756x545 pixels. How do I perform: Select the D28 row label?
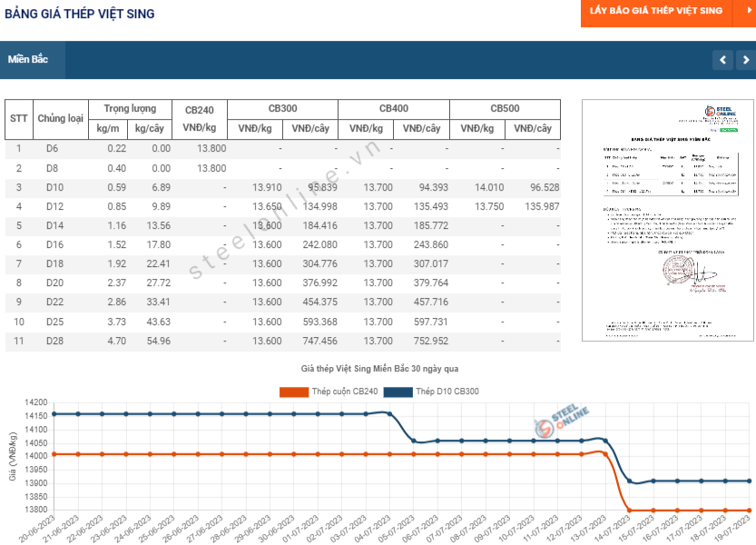[x=55, y=342]
